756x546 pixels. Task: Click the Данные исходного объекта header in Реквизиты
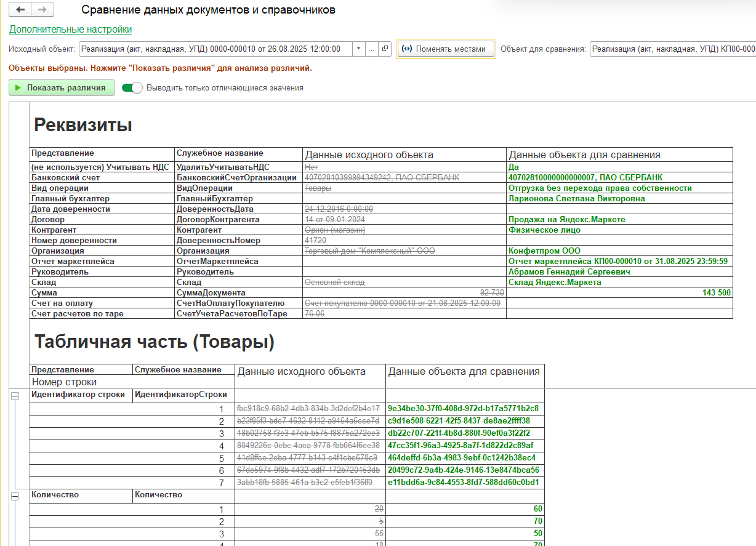coord(404,155)
